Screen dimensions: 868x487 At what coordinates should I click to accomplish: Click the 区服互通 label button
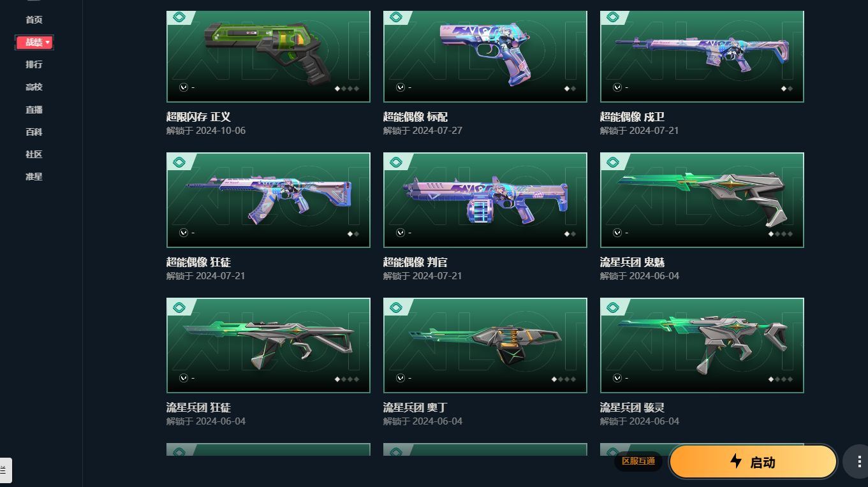638,461
